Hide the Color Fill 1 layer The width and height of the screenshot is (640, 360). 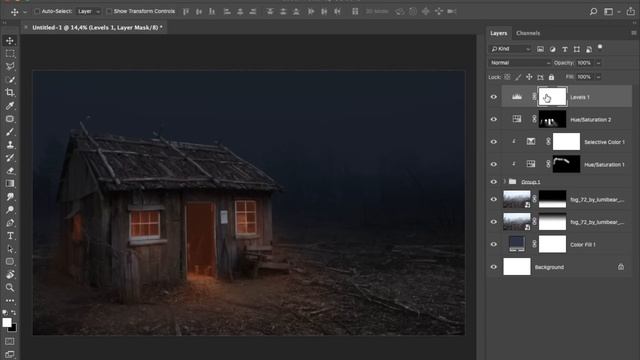[x=494, y=244]
